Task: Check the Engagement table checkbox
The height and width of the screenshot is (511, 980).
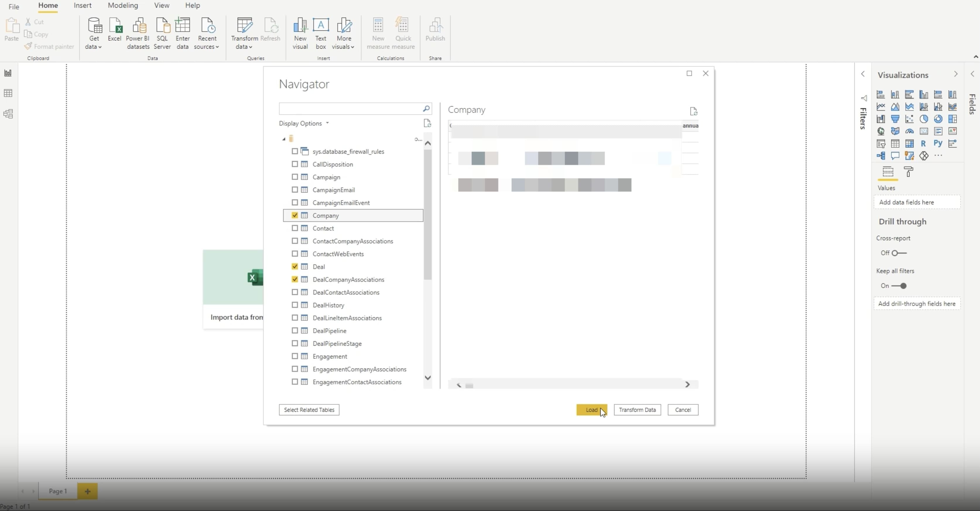Action: click(295, 356)
